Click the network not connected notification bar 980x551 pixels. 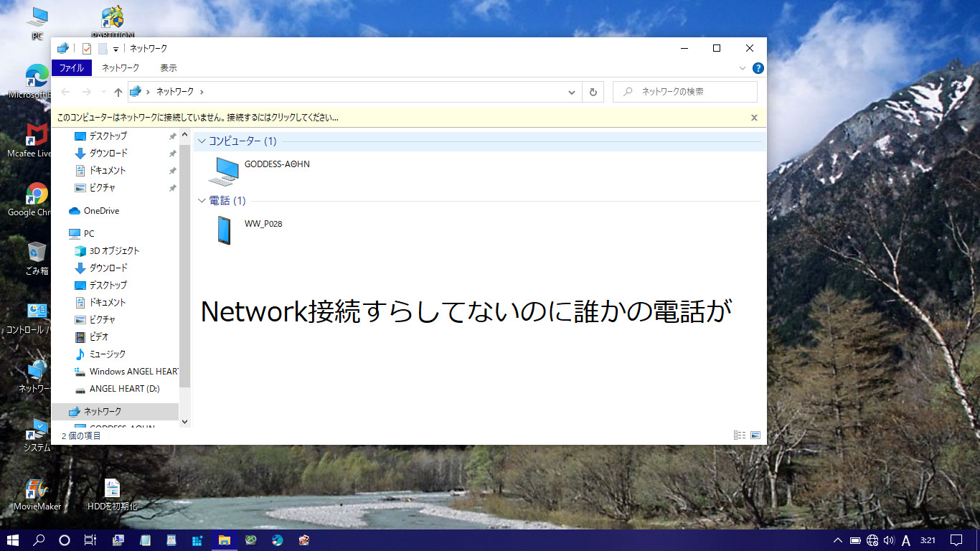(287, 117)
